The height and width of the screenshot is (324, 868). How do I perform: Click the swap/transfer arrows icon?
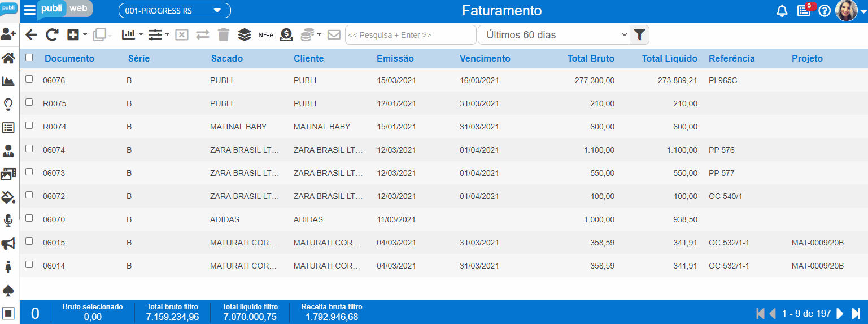click(x=203, y=35)
